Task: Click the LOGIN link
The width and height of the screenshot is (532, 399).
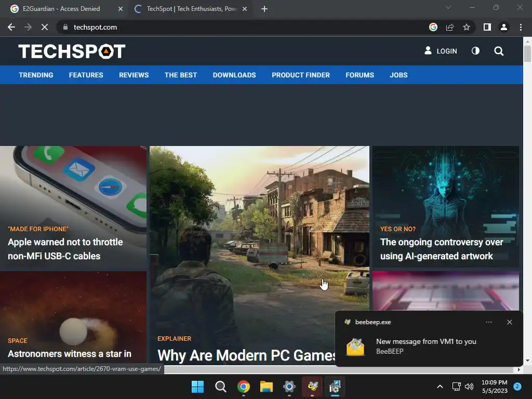Action: [x=441, y=51]
